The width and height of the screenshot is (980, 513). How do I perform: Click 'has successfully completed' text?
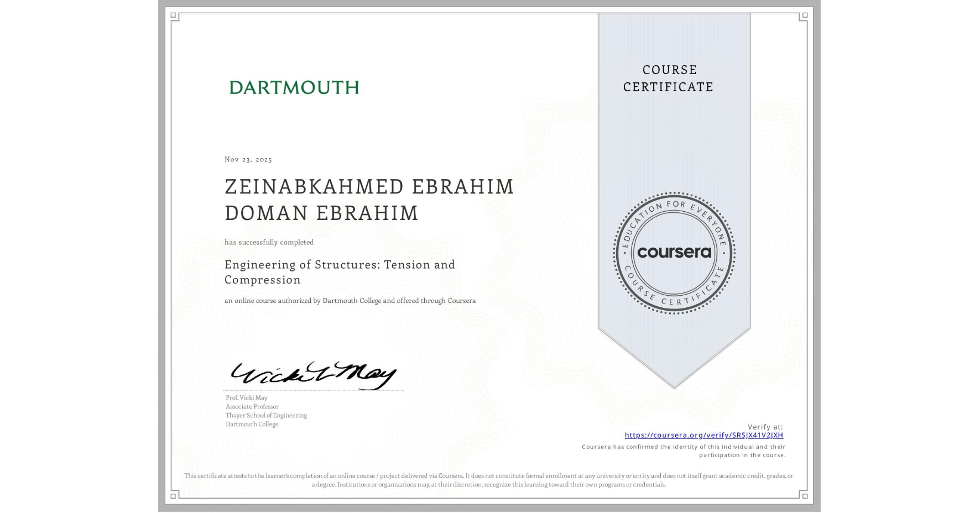click(269, 242)
